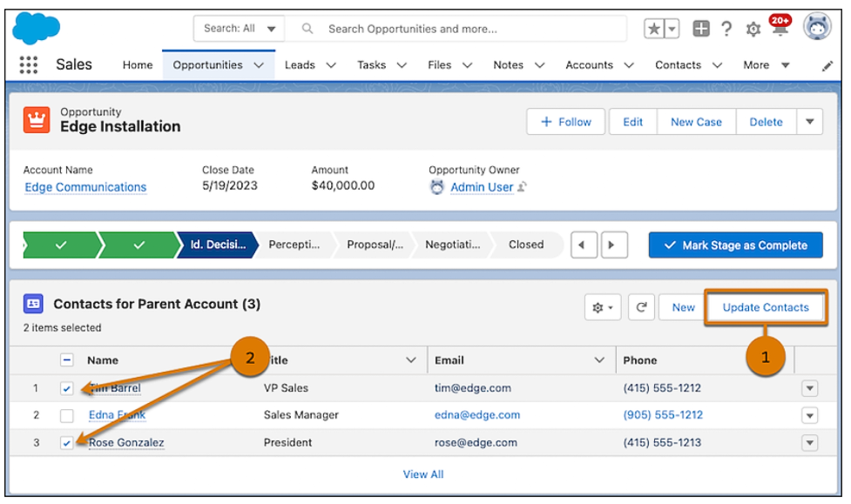Uncheck the Tim Barrel row checkbox
This screenshot has height=504, width=851.
[67, 388]
